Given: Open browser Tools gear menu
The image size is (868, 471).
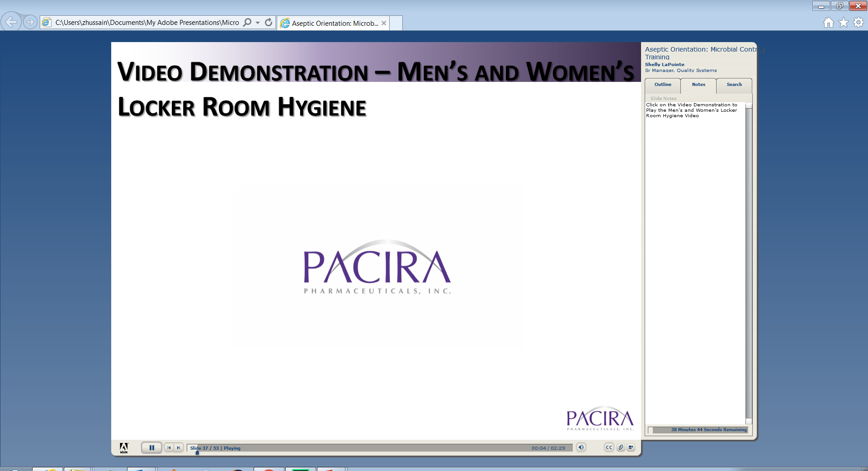Looking at the screenshot, I should [859, 23].
